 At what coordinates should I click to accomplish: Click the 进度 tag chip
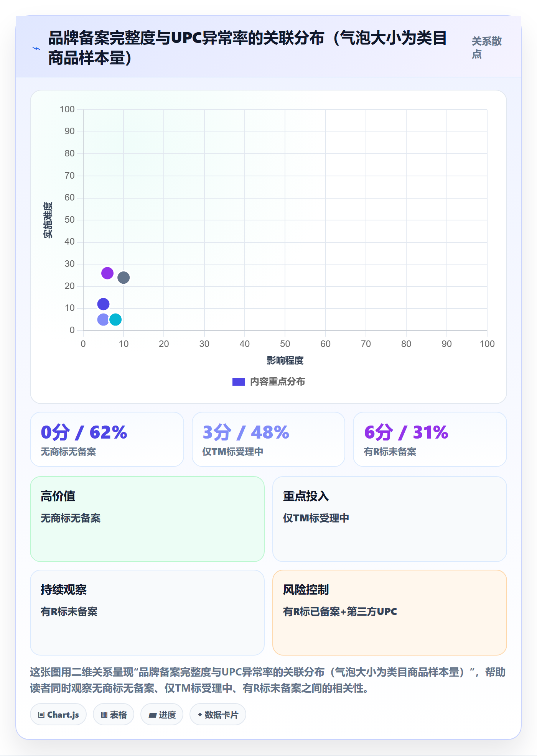[x=162, y=715]
